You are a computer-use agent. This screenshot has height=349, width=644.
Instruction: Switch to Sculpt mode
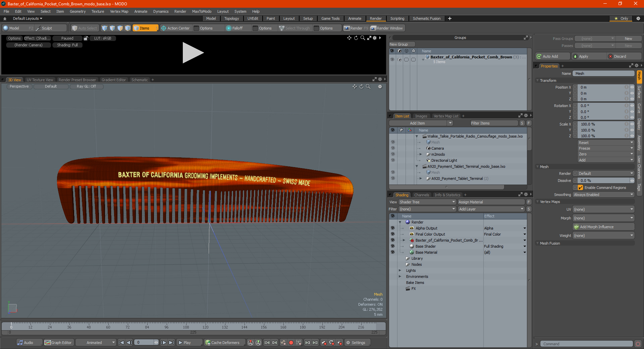point(51,28)
